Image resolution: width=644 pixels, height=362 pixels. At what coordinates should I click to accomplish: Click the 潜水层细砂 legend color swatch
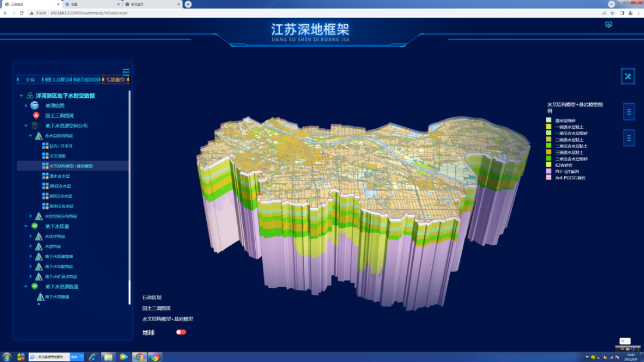coord(548,121)
